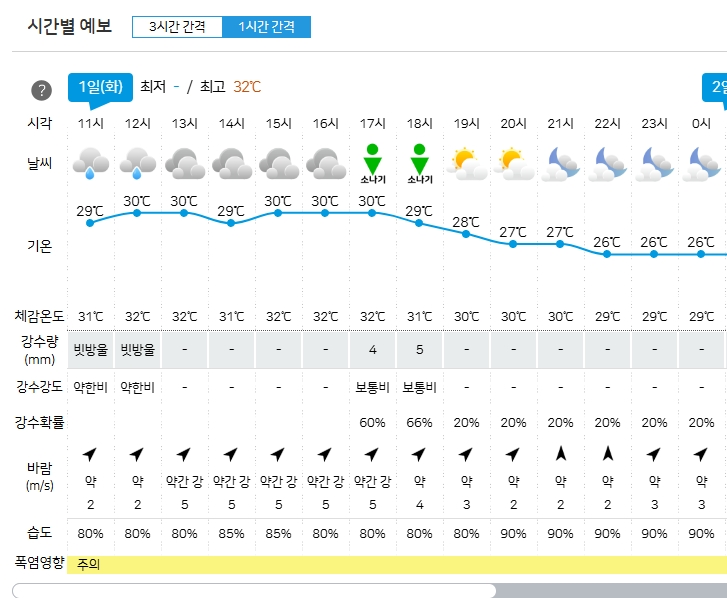Image resolution: width=727 pixels, height=598 pixels.
Task: Click the wind direction arrow at 11시
Action: (x=90, y=454)
